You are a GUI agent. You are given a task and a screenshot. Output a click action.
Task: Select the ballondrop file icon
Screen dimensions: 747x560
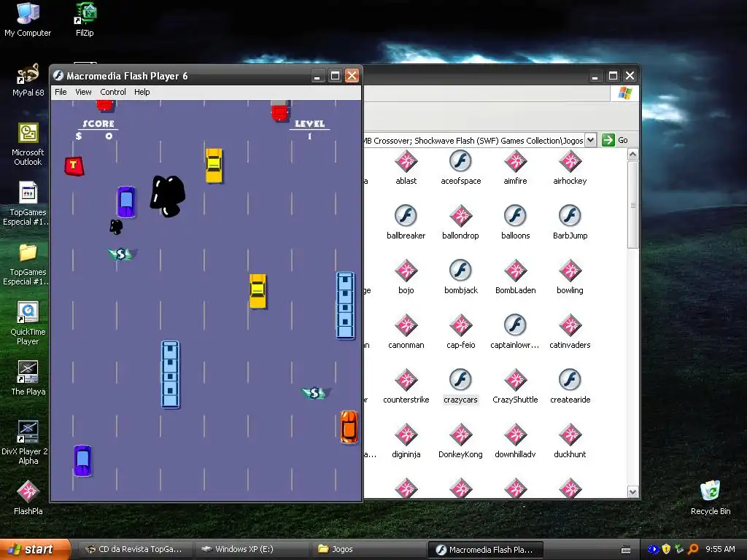click(x=461, y=216)
